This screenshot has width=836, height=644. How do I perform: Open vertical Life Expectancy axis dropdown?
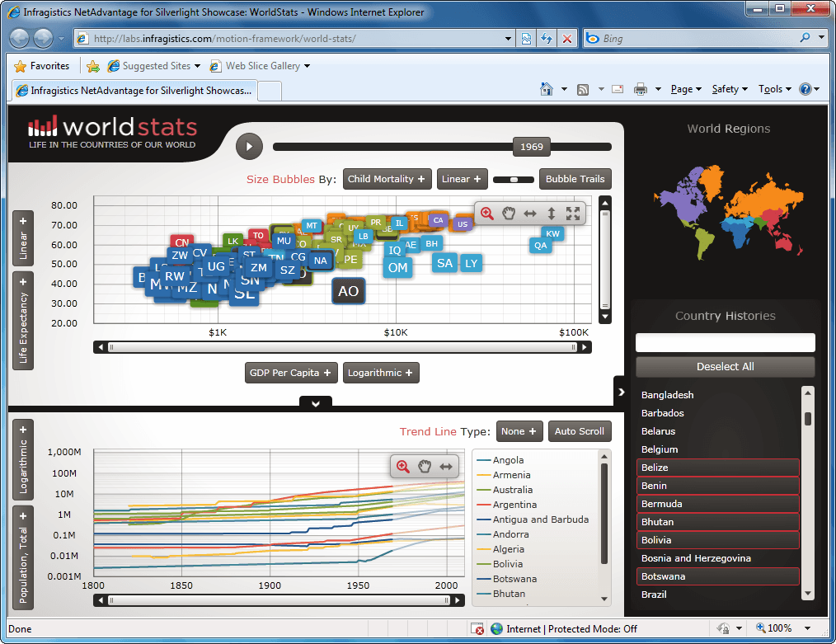(x=23, y=321)
